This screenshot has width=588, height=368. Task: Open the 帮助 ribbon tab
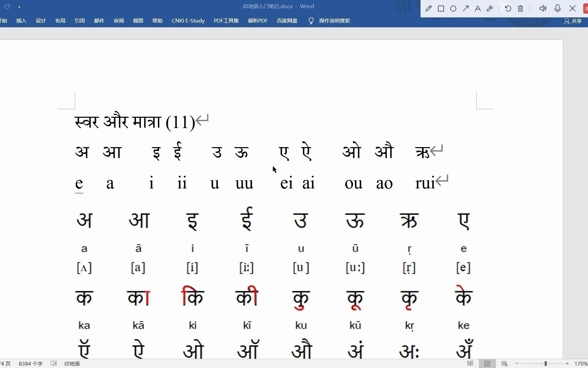click(157, 21)
